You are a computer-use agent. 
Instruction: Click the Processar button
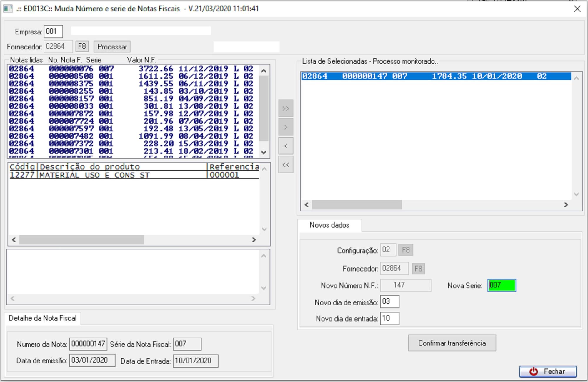tap(112, 47)
